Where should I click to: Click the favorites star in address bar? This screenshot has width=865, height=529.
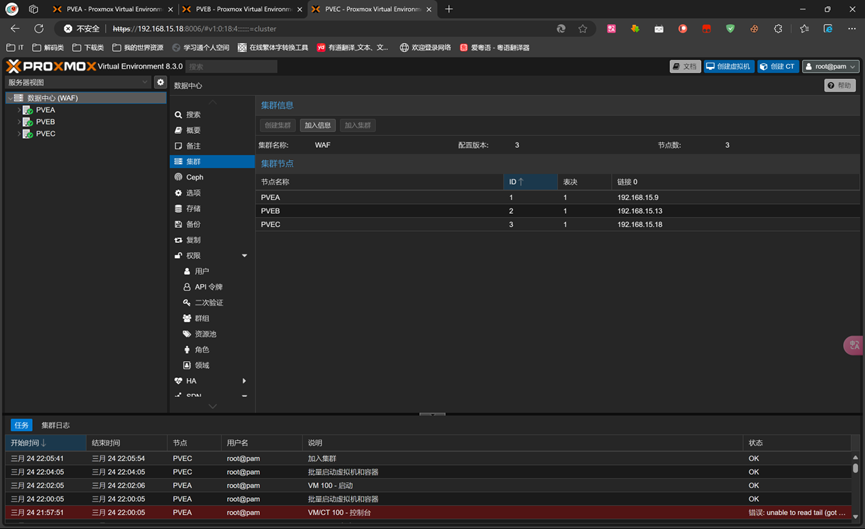point(583,29)
